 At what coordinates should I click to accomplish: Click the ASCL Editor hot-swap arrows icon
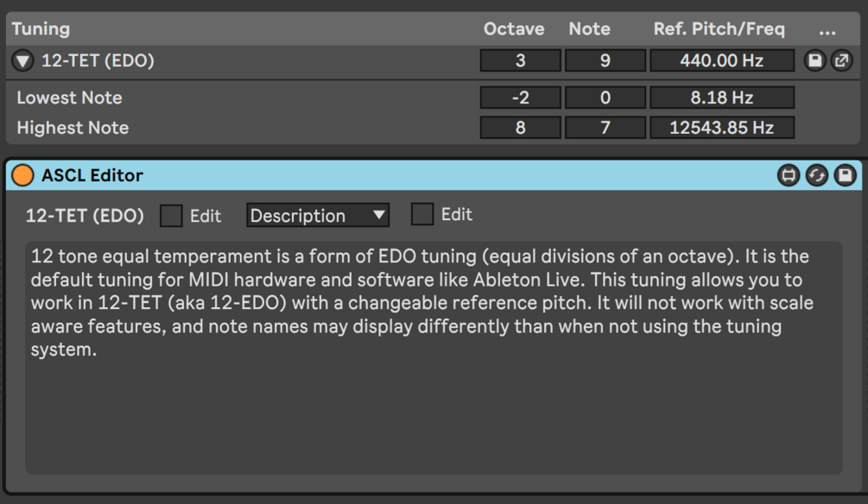coord(816,176)
